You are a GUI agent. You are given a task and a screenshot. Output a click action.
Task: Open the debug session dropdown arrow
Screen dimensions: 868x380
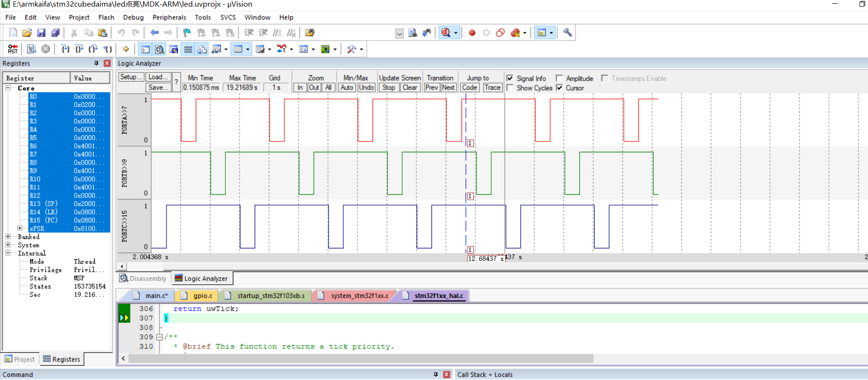pyautogui.click(x=456, y=33)
